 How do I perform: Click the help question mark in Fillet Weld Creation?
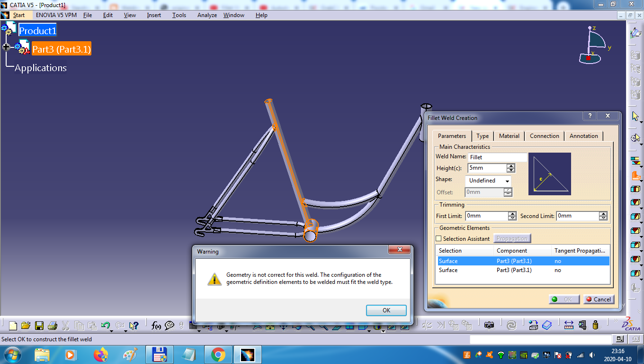coord(590,116)
